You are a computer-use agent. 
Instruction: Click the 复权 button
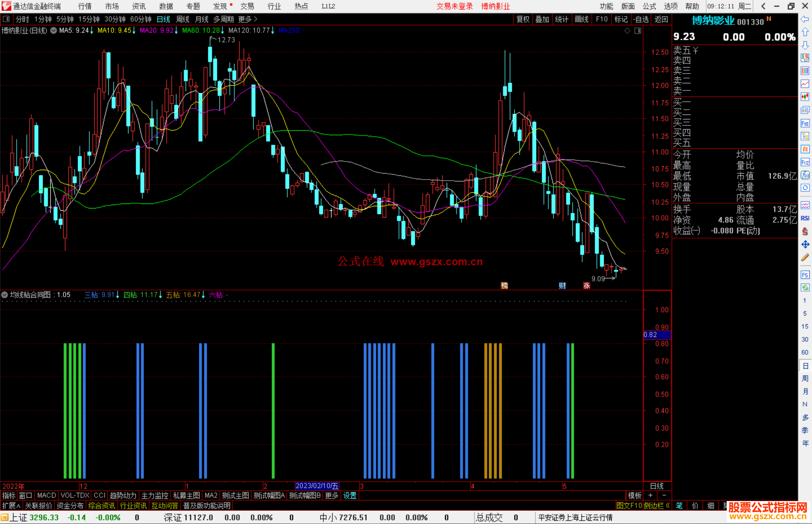523,19
